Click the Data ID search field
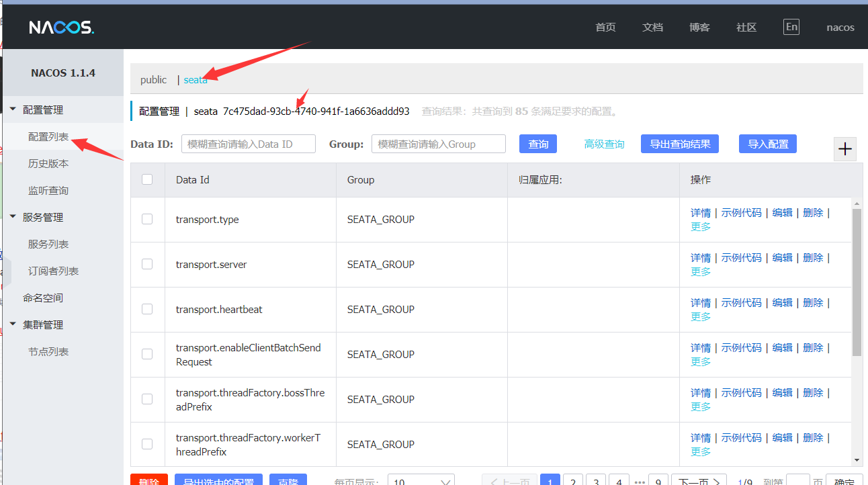 [249, 144]
